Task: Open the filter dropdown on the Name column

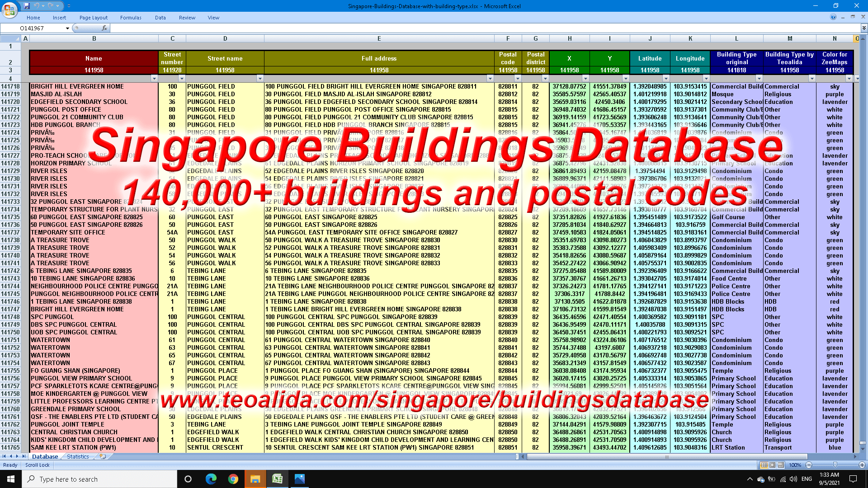Action: point(155,79)
